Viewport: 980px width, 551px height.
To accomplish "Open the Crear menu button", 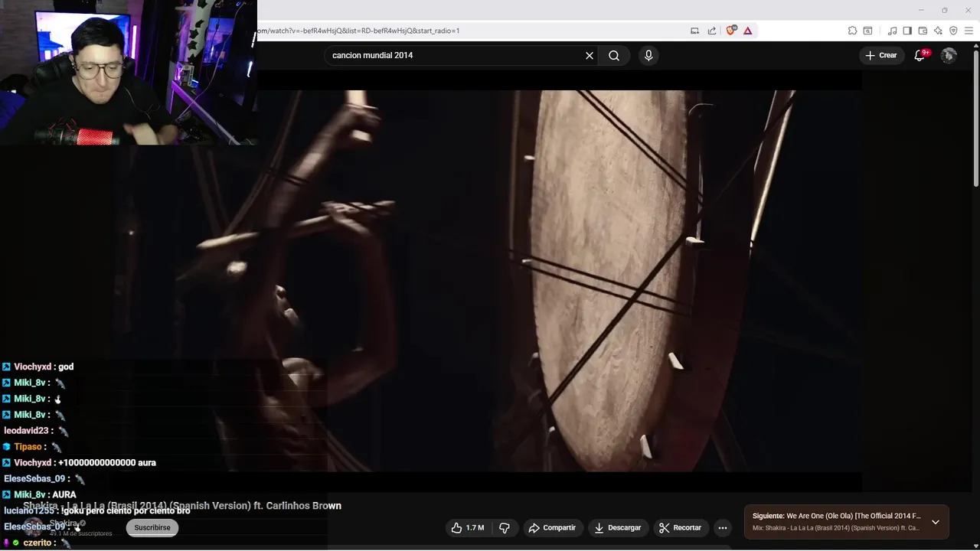I will [880, 55].
